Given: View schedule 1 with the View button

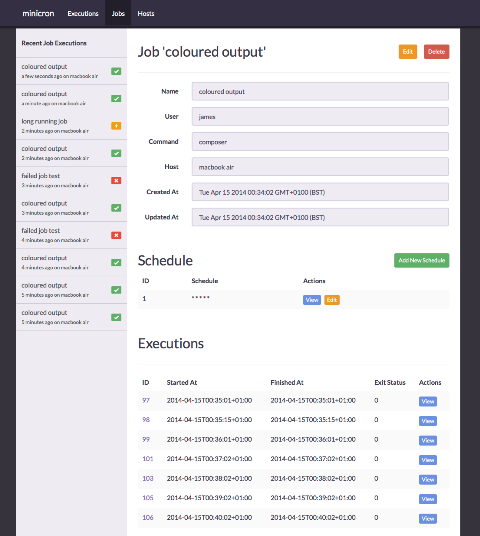Looking at the screenshot, I should click(312, 300).
